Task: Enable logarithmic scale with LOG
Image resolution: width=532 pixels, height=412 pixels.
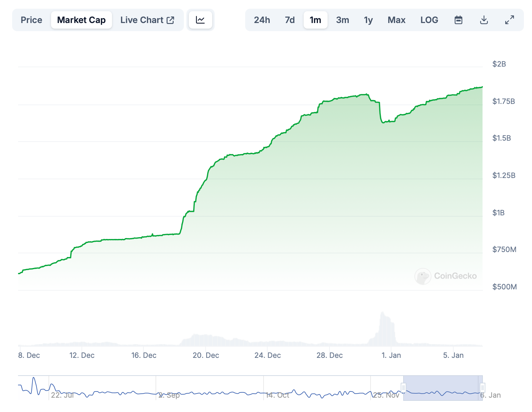Action: pyautogui.click(x=429, y=20)
